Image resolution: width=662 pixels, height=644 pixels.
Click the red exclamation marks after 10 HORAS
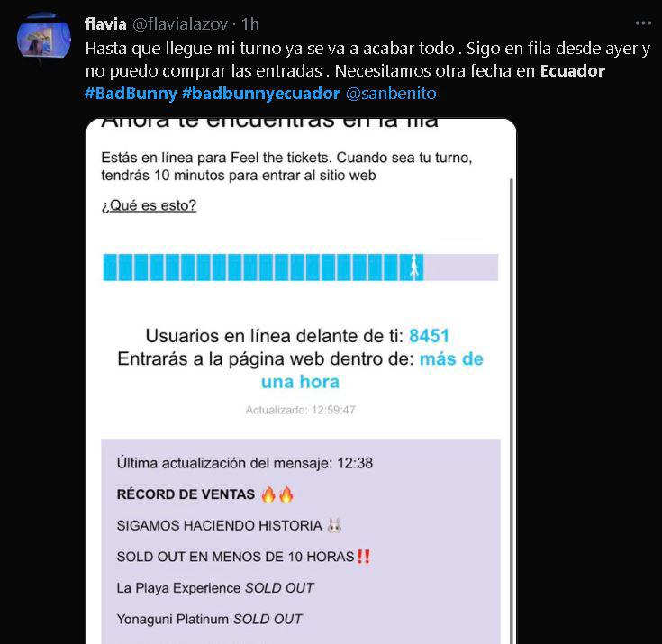pyautogui.click(x=363, y=556)
